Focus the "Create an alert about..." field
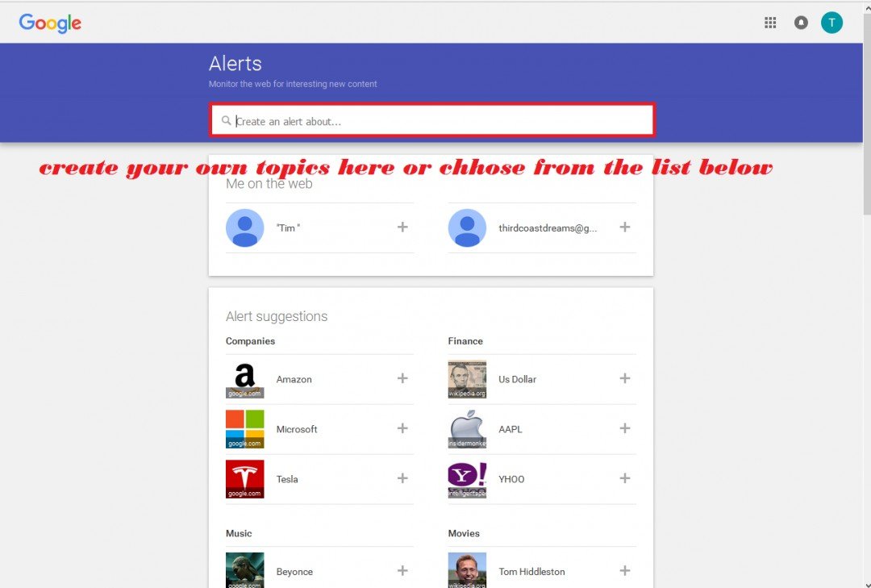Screen dimensions: 871x588 point(432,120)
